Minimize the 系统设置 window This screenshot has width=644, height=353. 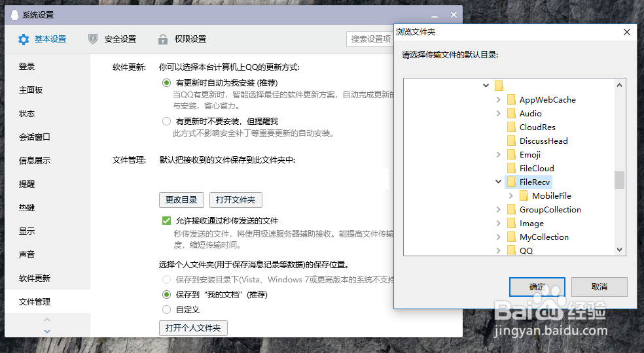[435, 15]
